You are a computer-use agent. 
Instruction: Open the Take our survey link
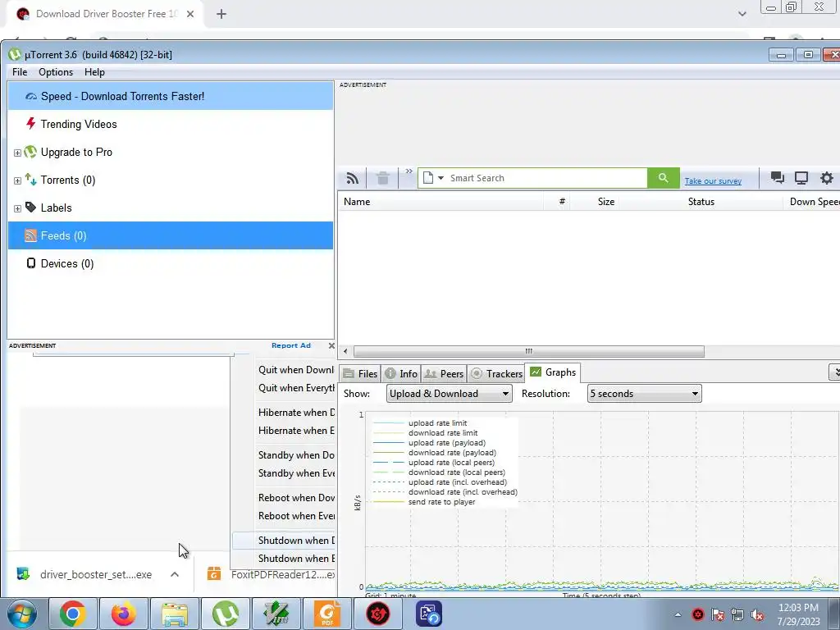(x=713, y=181)
